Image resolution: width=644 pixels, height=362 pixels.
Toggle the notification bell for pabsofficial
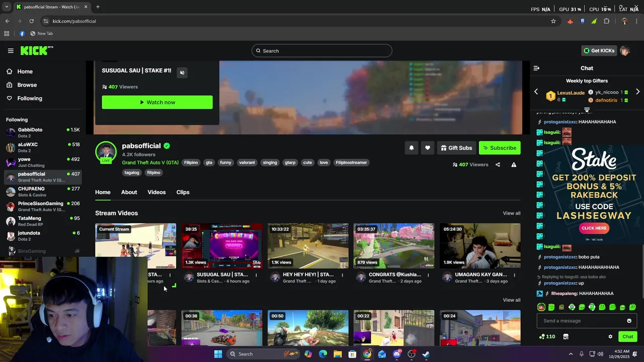point(412,148)
